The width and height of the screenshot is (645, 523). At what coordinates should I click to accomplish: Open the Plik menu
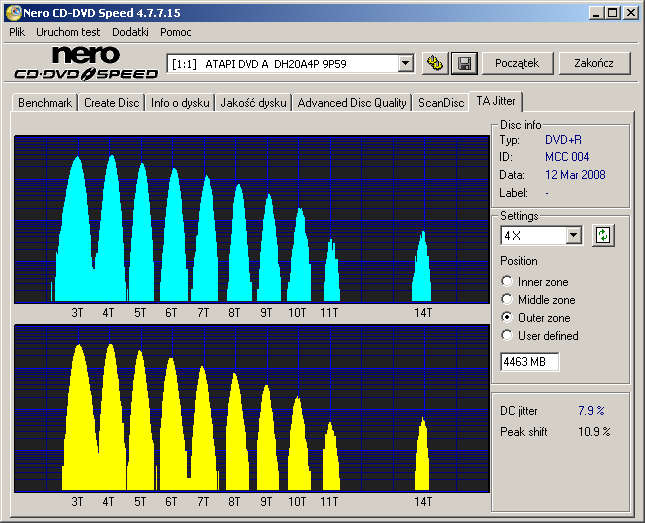[x=17, y=32]
